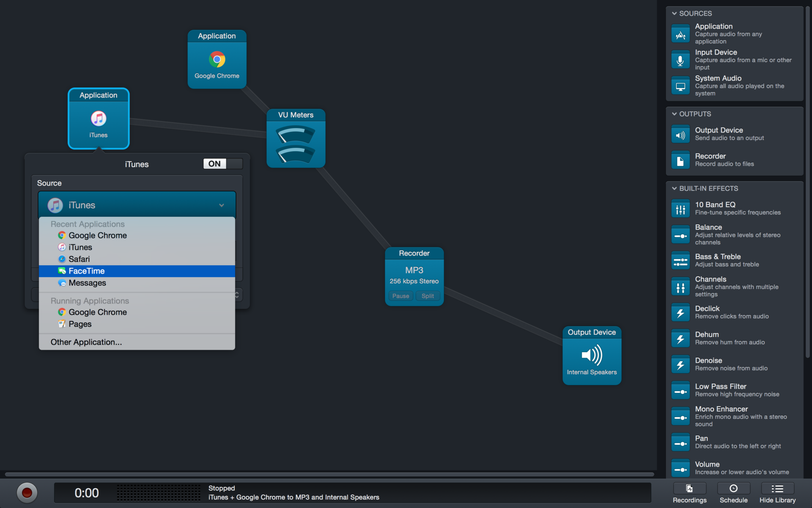Click the red Record button
The height and width of the screenshot is (508, 812).
point(27,493)
